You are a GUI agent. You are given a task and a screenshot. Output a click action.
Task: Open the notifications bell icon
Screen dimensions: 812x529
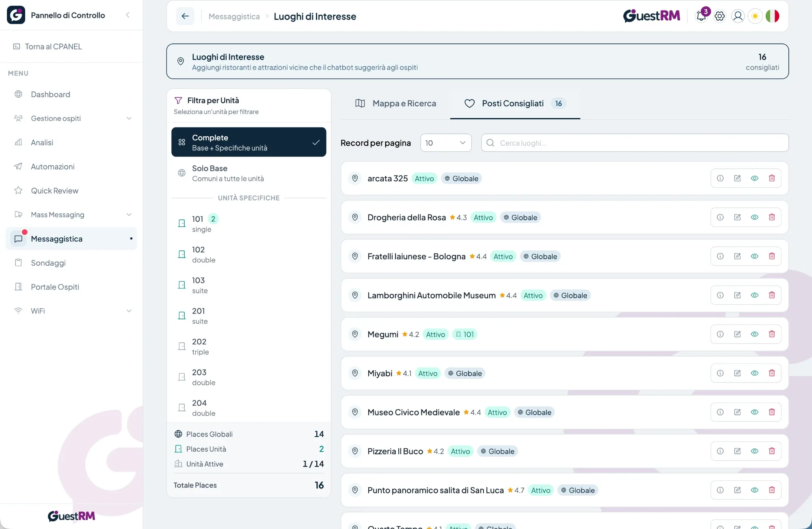(x=701, y=16)
